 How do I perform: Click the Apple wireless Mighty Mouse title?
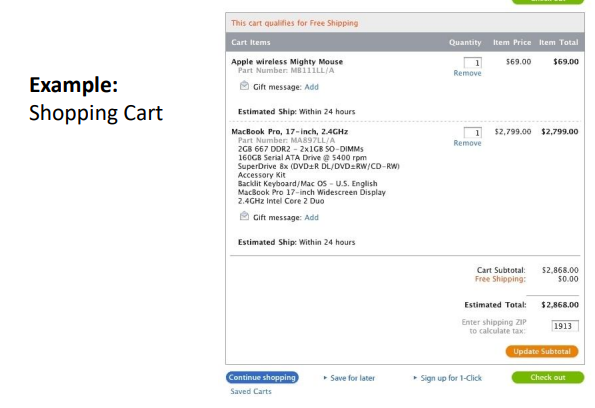[x=287, y=61]
